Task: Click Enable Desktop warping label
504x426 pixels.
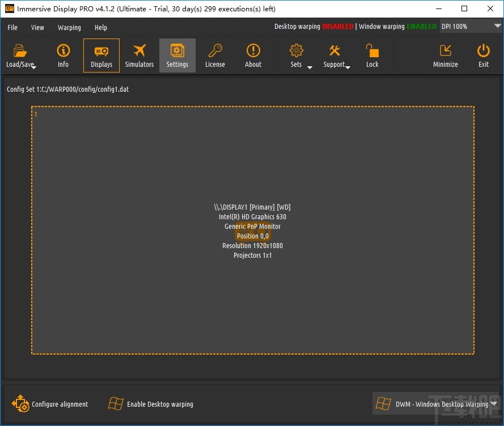Action: pyautogui.click(x=160, y=404)
